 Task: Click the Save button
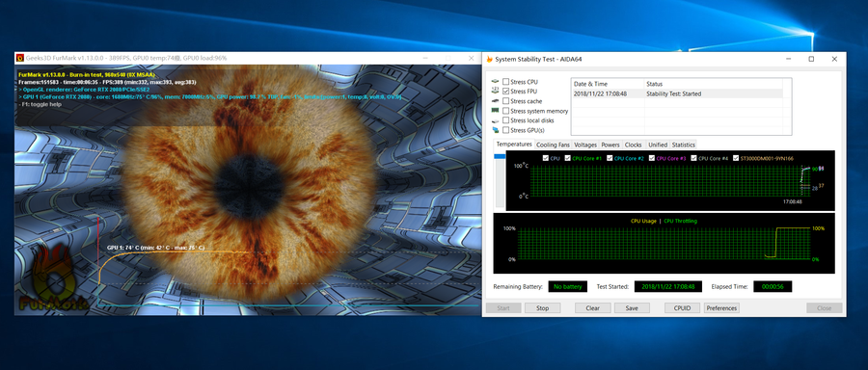[632, 308]
